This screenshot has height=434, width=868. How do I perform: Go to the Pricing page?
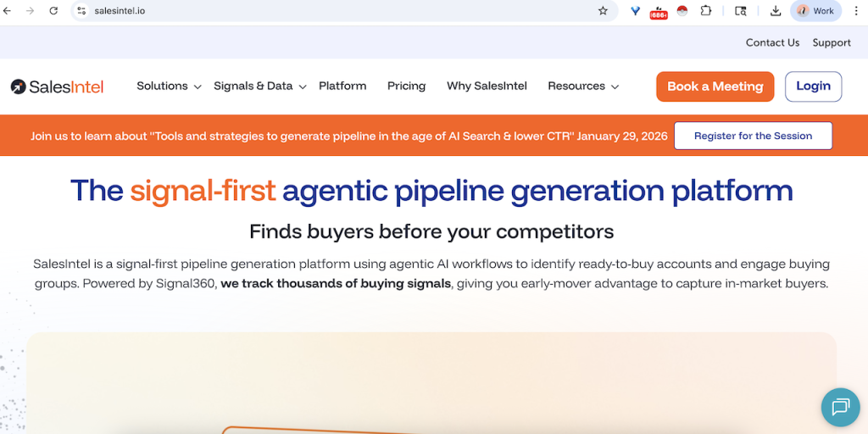tap(406, 86)
